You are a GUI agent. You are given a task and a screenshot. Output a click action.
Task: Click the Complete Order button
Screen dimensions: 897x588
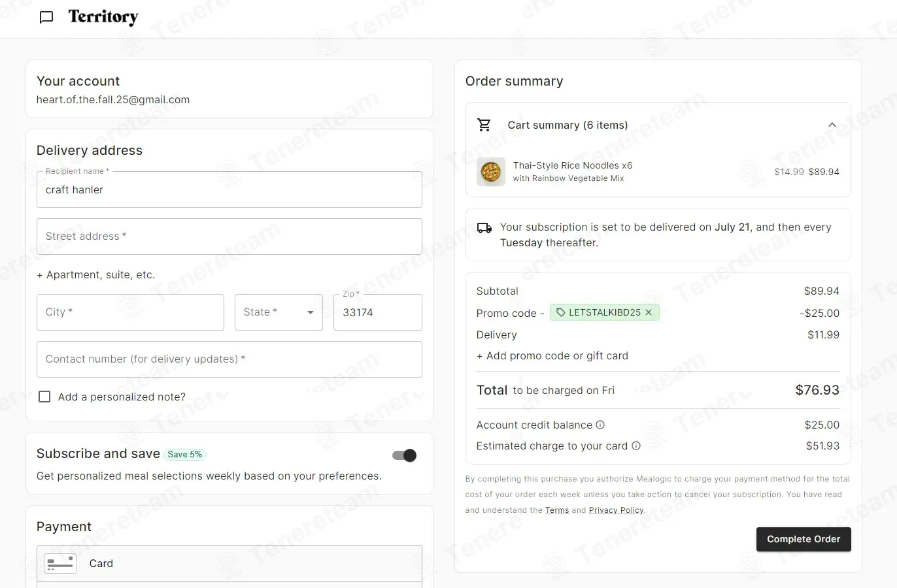point(804,539)
